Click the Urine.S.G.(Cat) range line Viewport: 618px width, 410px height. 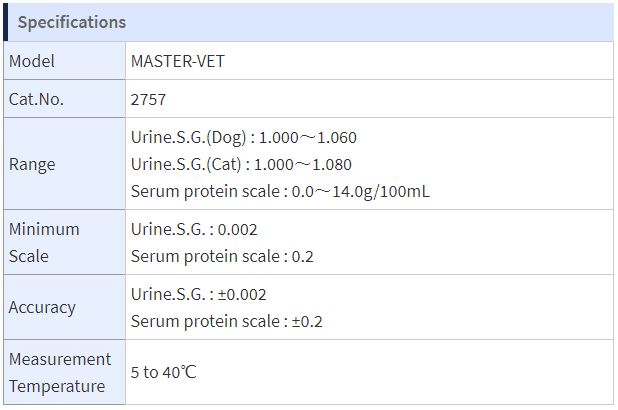pos(241,164)
